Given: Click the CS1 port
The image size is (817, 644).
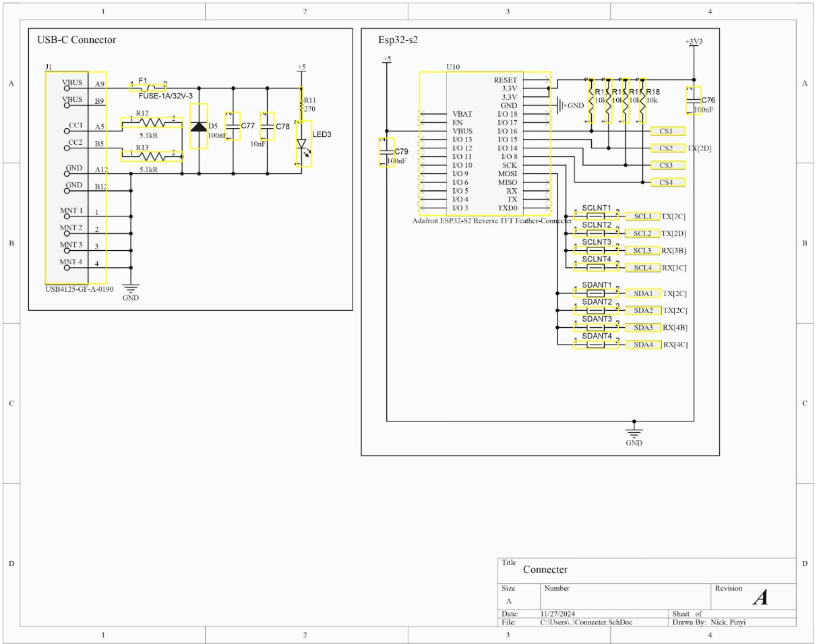Looking at the screenshot, I should (x=668, y=131).
